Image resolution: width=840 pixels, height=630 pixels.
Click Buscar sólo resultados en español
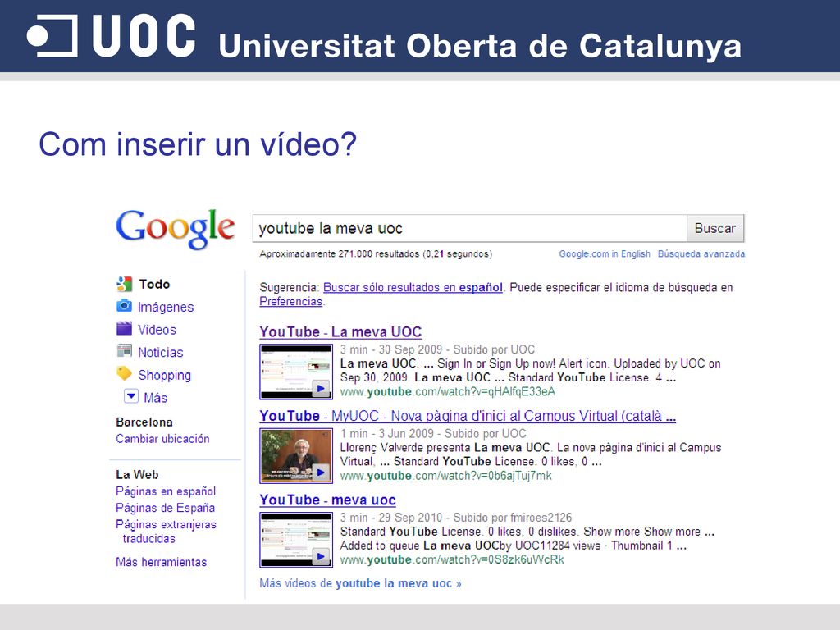tap(413, 288)
